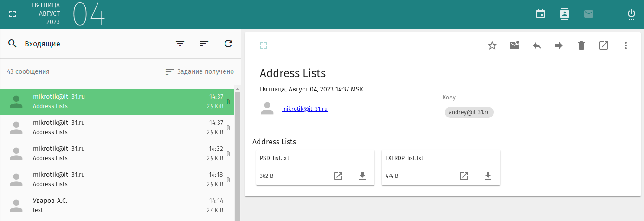Screen dimensions: 644x221
Task: Click the PSD-list.txt file name
Action: 275,158
